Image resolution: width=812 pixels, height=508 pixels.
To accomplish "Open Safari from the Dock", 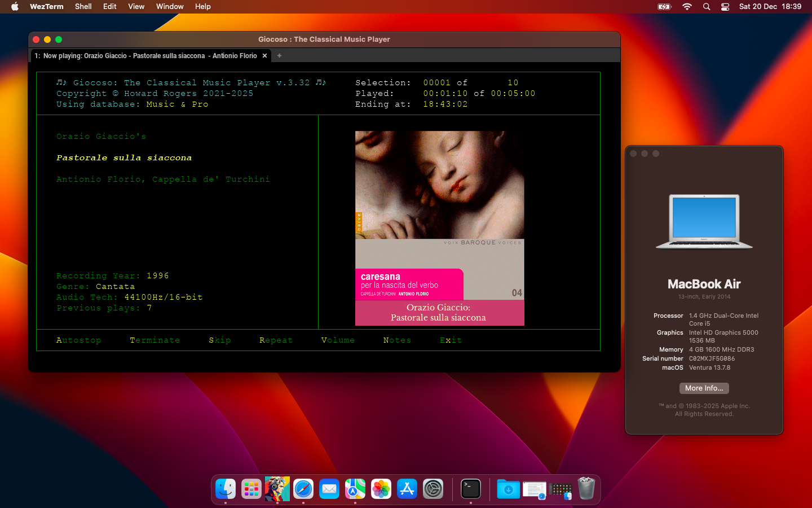I will 303,489.
